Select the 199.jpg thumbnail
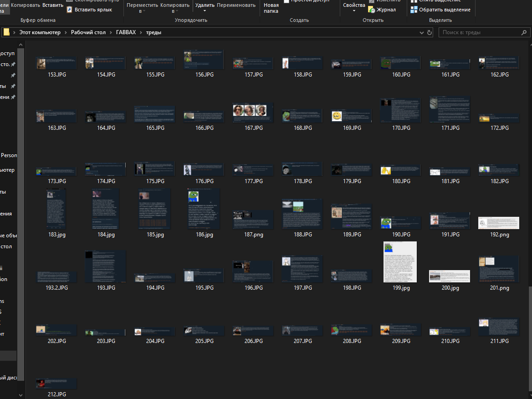532x399 pixels. click(x=401, y=262)
